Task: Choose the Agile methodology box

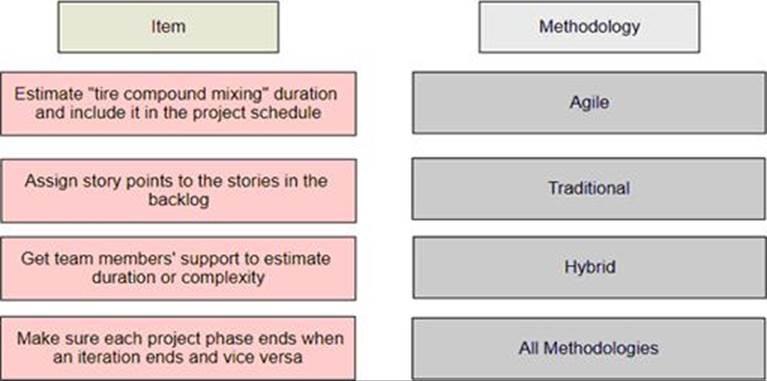Action: tap(589, 103)
